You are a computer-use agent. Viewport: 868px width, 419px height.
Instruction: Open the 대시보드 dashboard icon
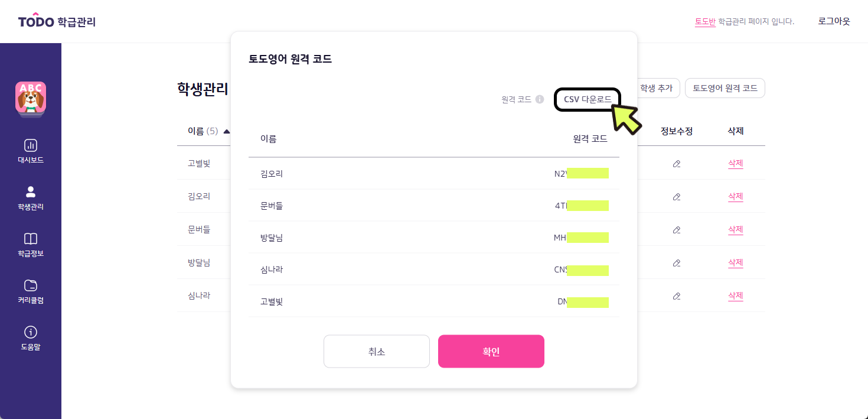click(x=31, y=145)
